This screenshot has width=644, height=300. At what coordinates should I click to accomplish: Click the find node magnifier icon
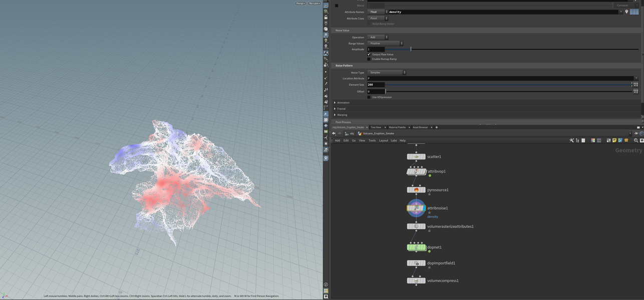[x=636, y=140]
